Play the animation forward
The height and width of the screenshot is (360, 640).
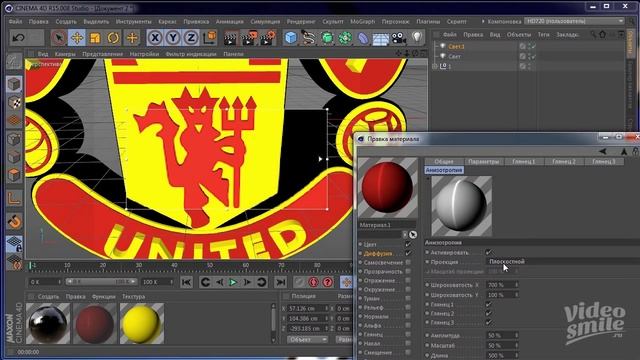tap(233, 282)
